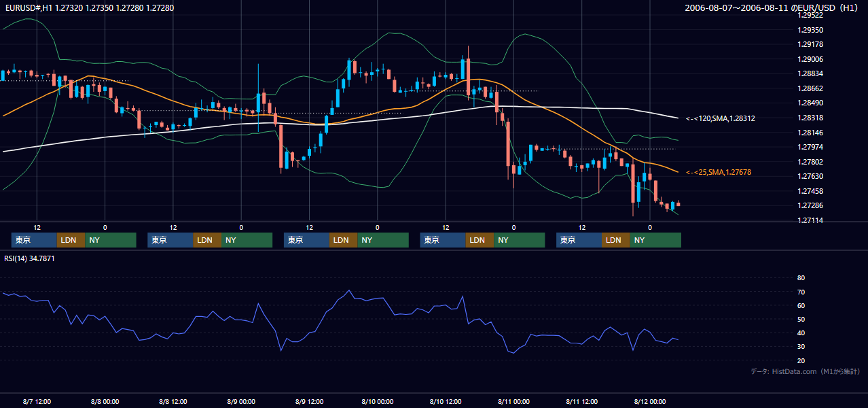Image resolution: width=868 pixels, height=408 pixels.
Task: Click price axis value 1.27630
Action: pyautogui.click(x=810, y=177)
